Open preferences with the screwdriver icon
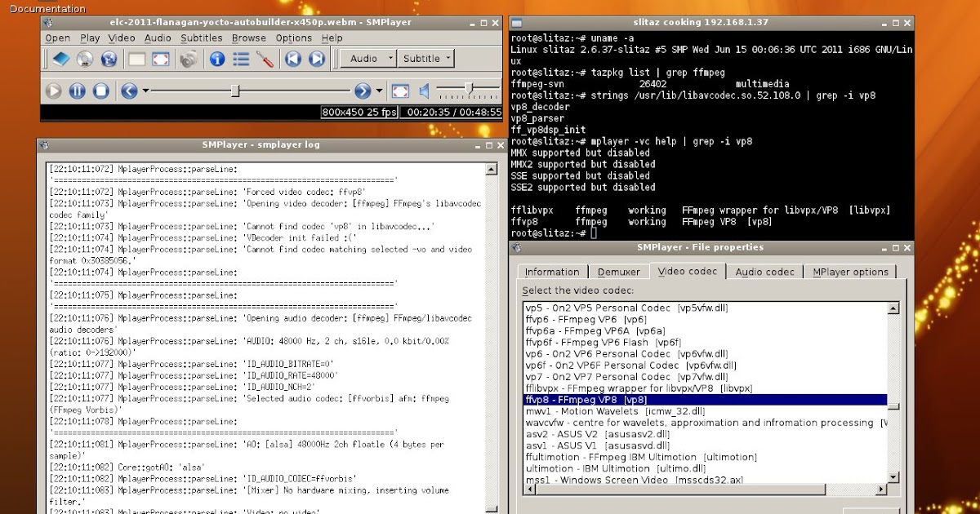Viewport: 980px width, 514px height. (x=265, y=59)
